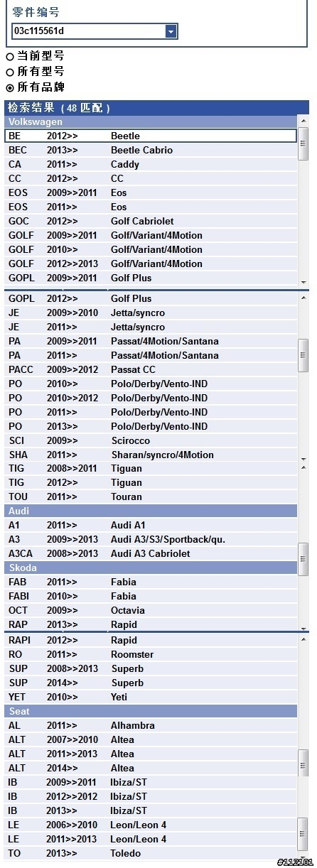This screenshot has width=317, height=868.
Task: Select the LE 2006>>2010 Leon row
Action: [x=151, y=825]
